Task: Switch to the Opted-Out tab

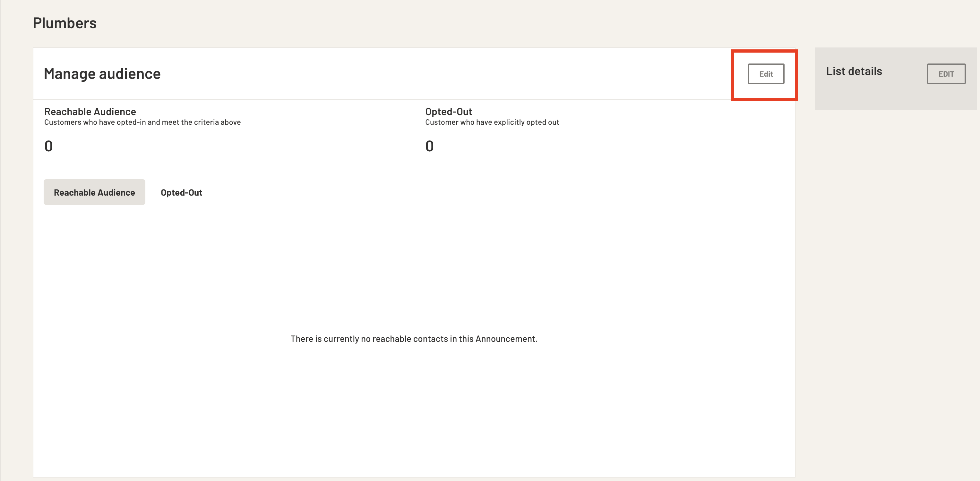Action: click(x=182, y=192)
